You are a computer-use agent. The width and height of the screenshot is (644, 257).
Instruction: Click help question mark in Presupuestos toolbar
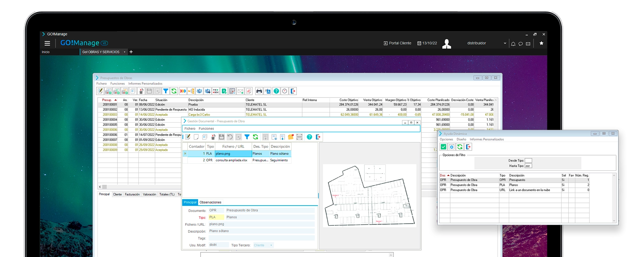click(x=276, y=91)
